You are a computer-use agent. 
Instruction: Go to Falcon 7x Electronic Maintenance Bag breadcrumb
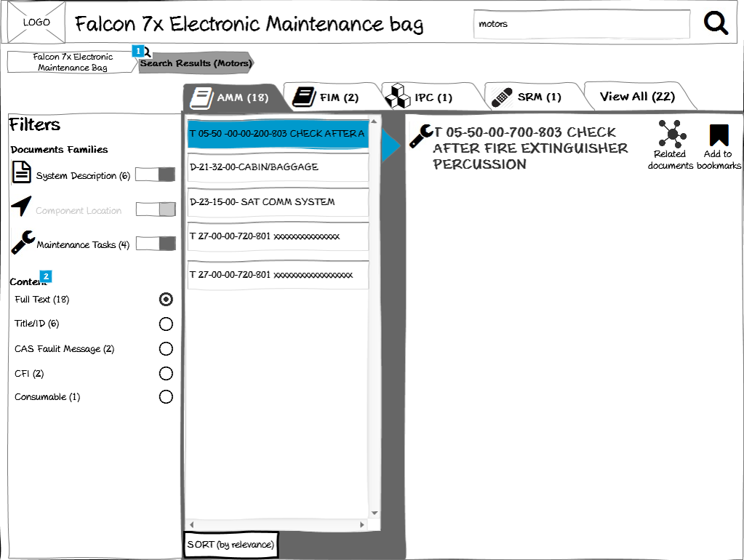[x=71, y=63]
